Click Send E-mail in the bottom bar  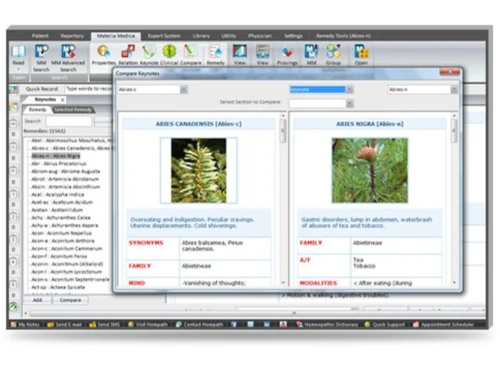[64, 324]
